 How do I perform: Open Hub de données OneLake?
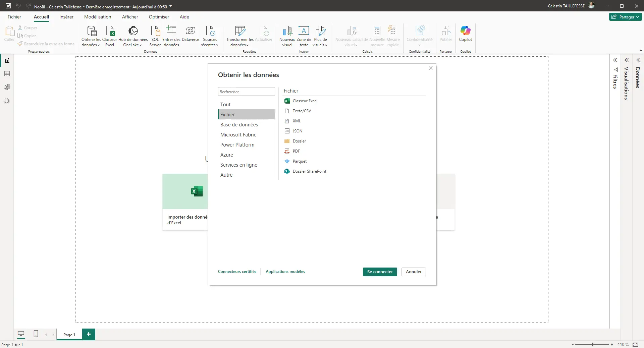click(x=133, y=36)
